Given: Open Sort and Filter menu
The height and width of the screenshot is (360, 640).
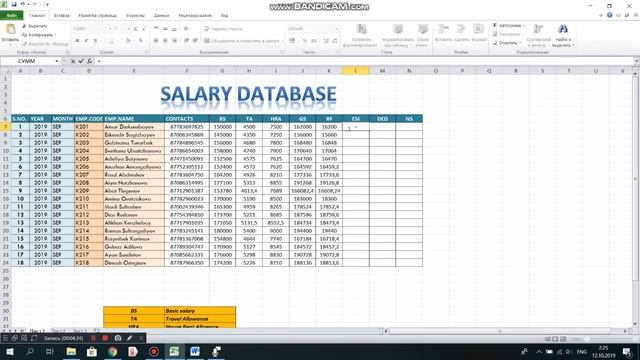Looking at the screenshot, I should tap(538, 36).
